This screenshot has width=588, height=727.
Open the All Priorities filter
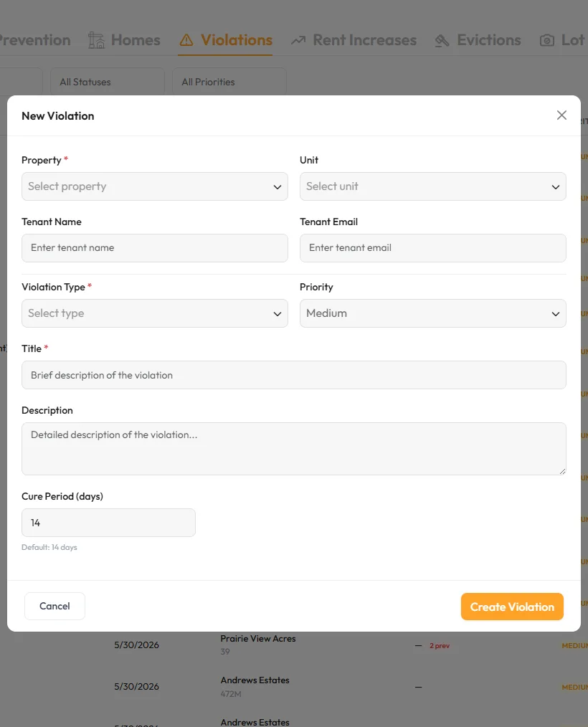coord(229,82)
